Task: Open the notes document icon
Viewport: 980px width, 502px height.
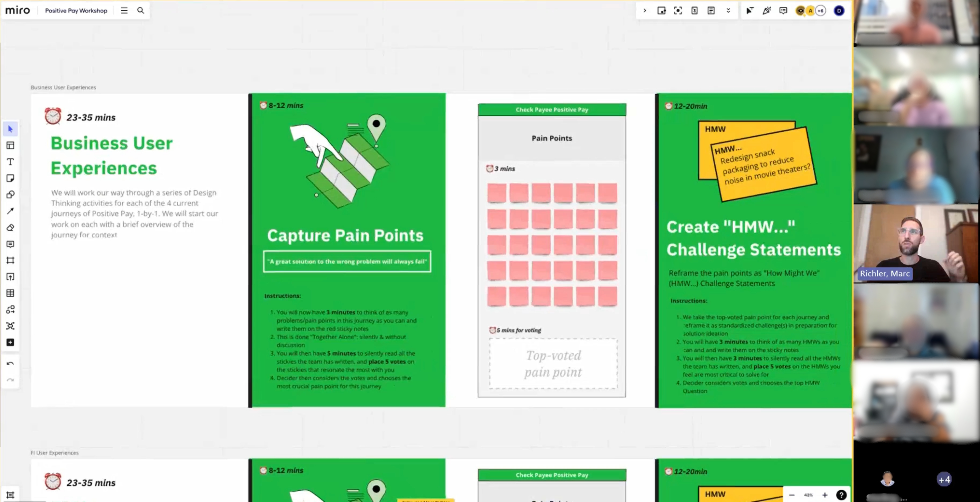Action: (x=711, y=11)
